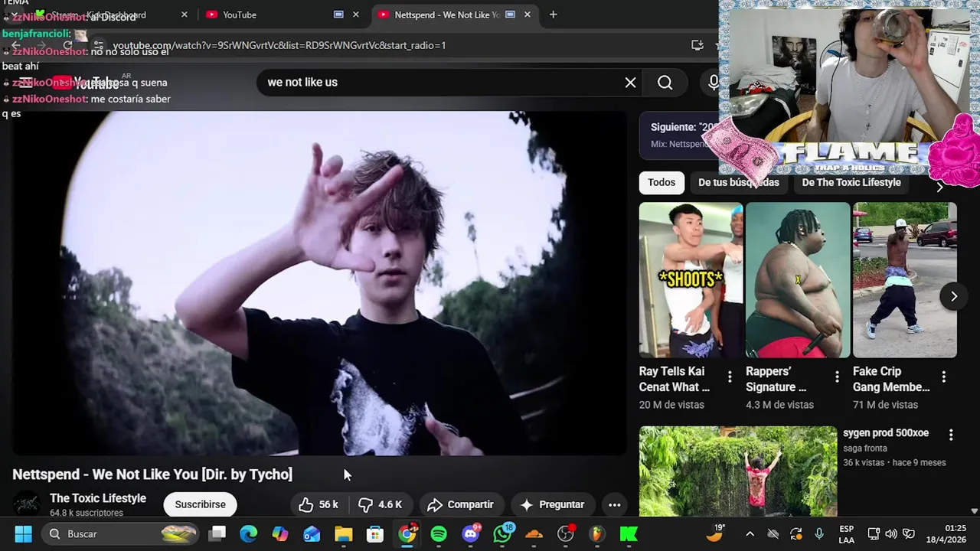Open File Explorer from the taskbar
This screenshot has height=551, width=980.
(x=343, y=533)
